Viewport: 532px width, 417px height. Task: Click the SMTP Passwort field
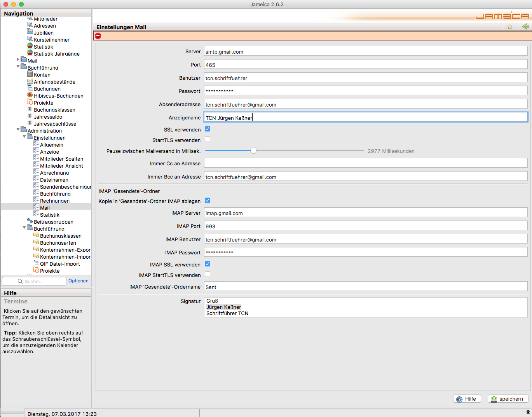pyautogui.click(x=366, y=91)
